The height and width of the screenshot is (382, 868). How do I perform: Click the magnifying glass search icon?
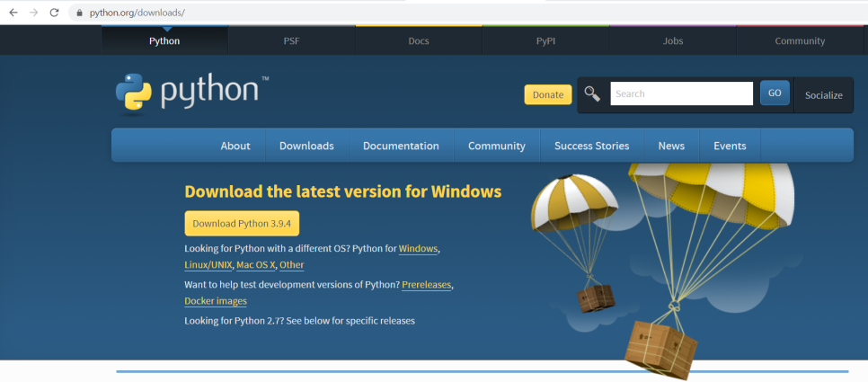(x=592, y=94)
